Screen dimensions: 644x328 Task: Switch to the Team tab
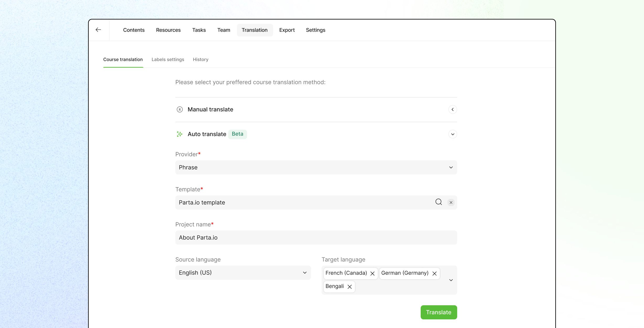pos(224,30)
